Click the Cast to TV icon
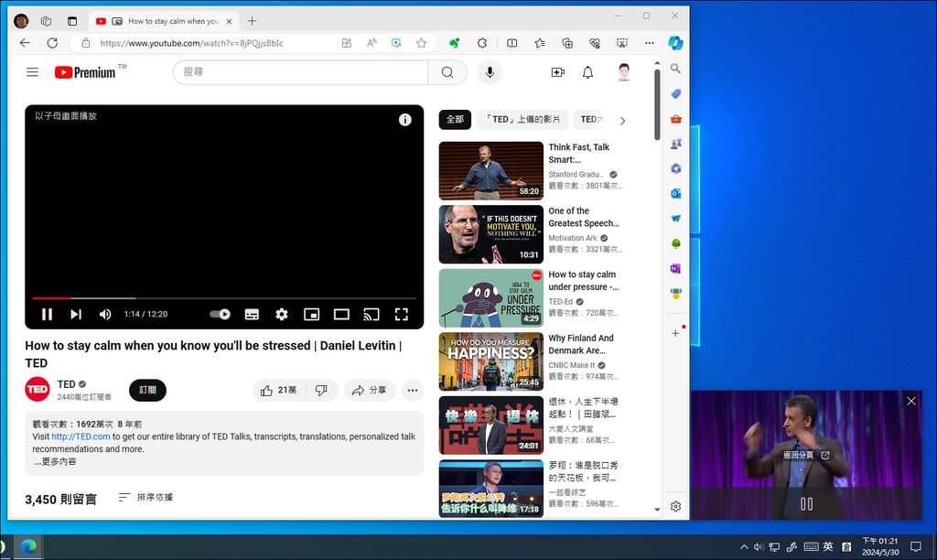Viewport: 937px width, 560px height. [x=371, y=314]
